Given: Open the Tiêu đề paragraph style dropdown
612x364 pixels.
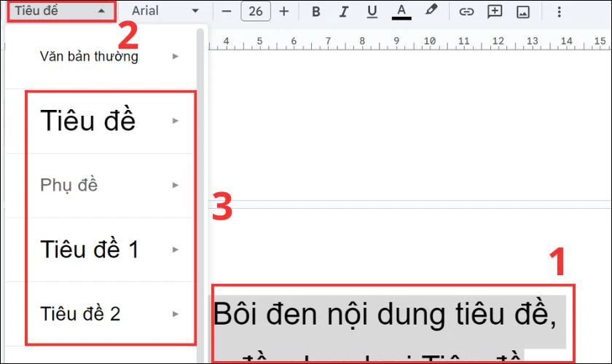Looking at the screenshot, I should coord(61,11).
